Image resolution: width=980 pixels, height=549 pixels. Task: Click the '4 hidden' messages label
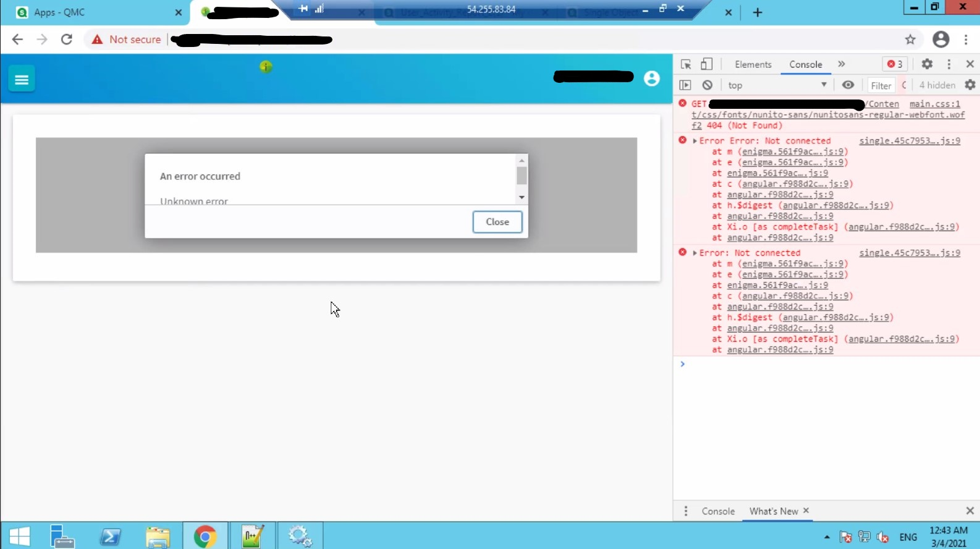pos(937,85)
